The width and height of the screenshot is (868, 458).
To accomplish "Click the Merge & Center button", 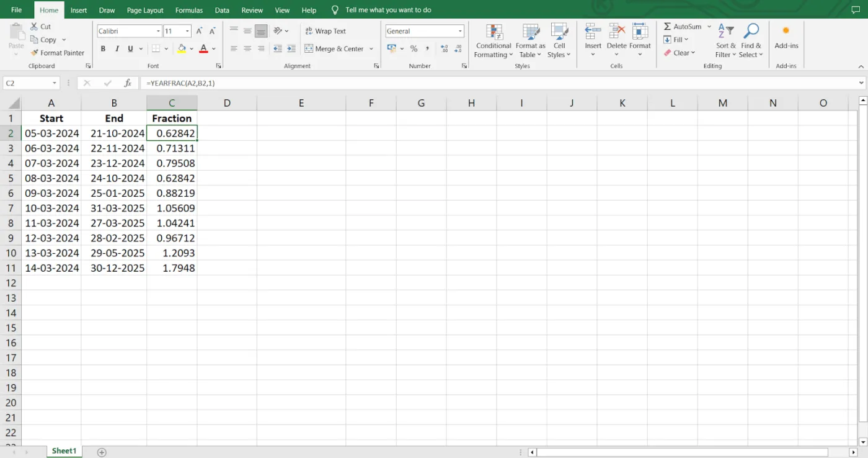I will pyautogui.click(x=334, y=48).
